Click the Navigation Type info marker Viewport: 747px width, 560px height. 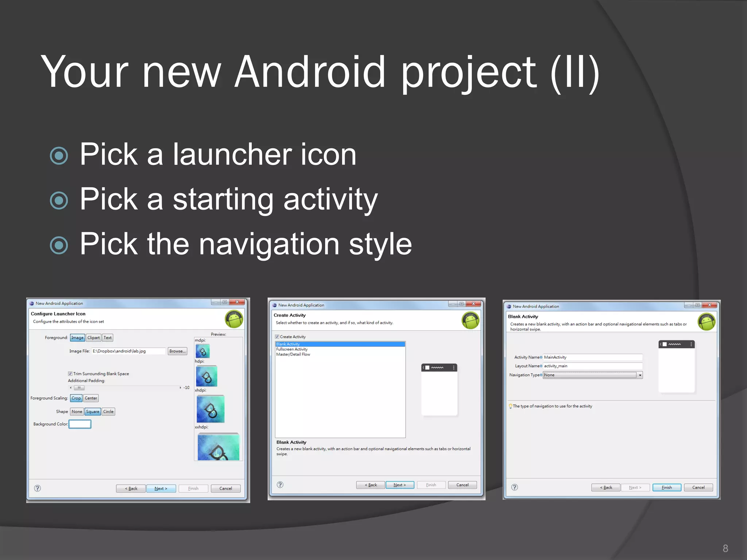point(541,375)
